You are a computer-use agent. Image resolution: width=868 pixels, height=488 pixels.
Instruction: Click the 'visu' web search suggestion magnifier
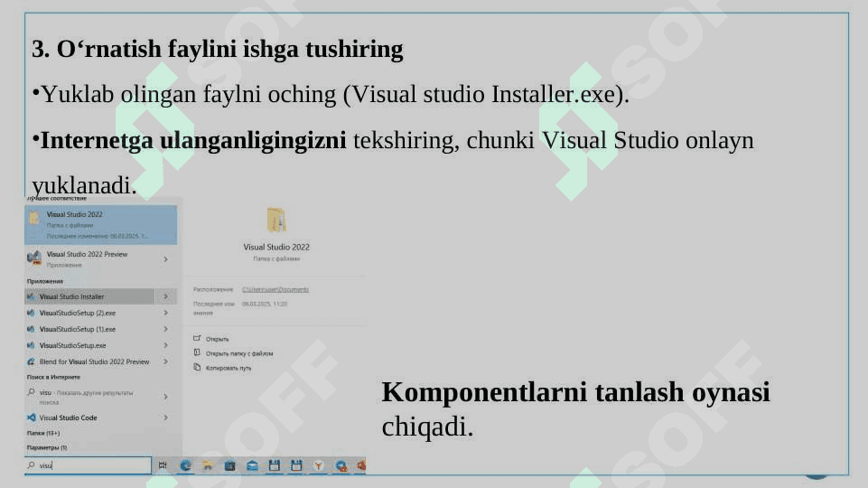tap(31, 392)
